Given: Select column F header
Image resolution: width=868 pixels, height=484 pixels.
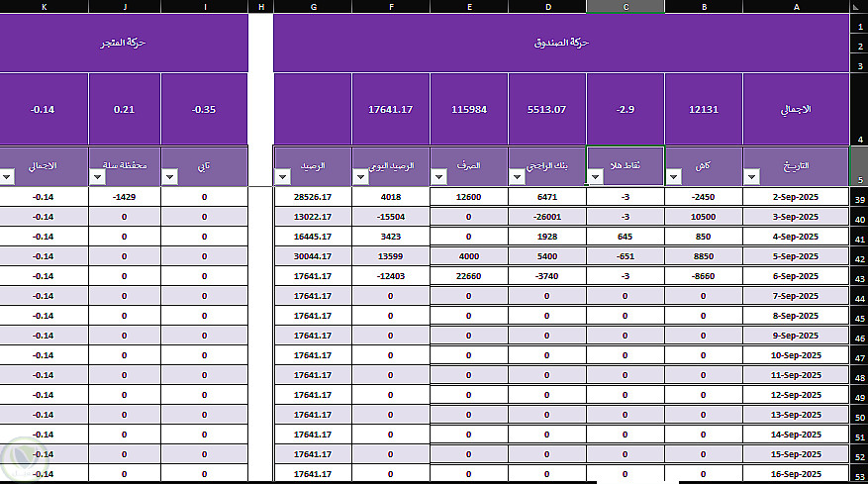Looking at the screenshot, I should (391, 7).
